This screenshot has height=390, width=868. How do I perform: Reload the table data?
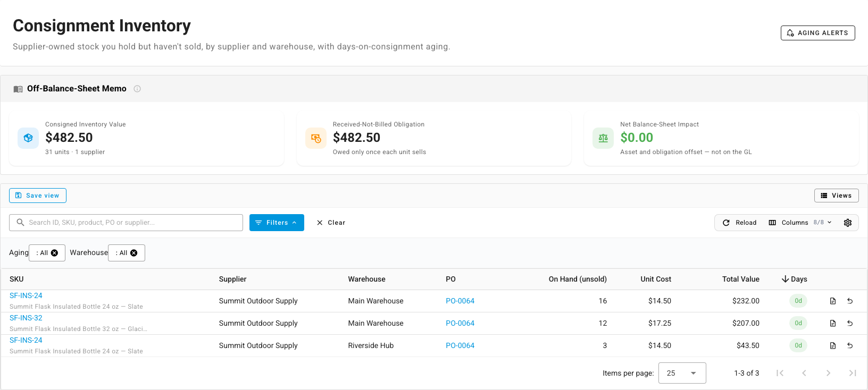click(739, 223)
